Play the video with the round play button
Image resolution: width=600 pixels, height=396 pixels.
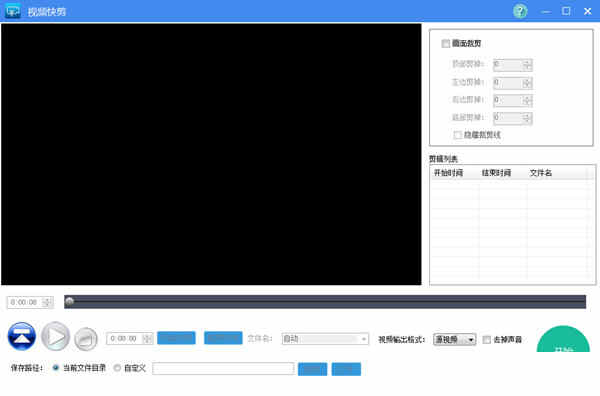(55, 336)
